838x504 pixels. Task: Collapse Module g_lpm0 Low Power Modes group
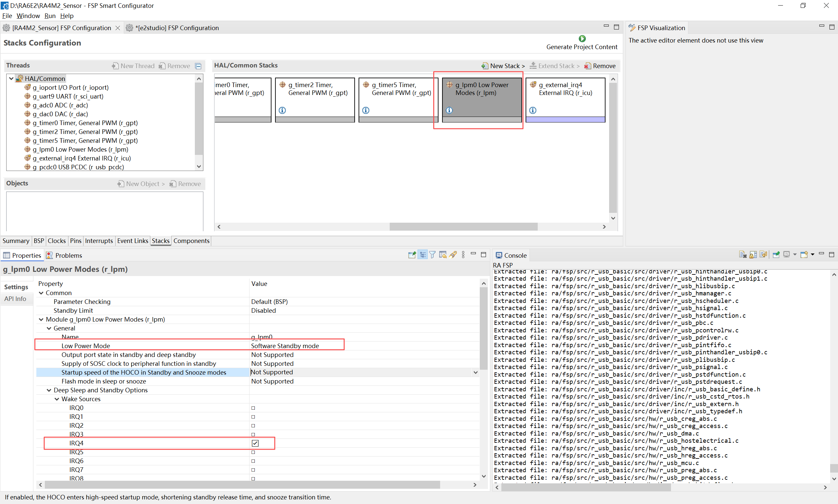41,319
